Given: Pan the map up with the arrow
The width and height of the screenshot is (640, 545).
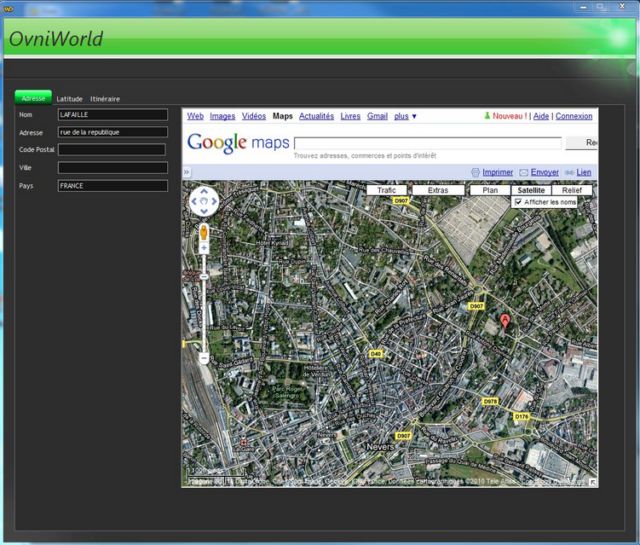Looking at the screenshot, I should tap(204, 191).
